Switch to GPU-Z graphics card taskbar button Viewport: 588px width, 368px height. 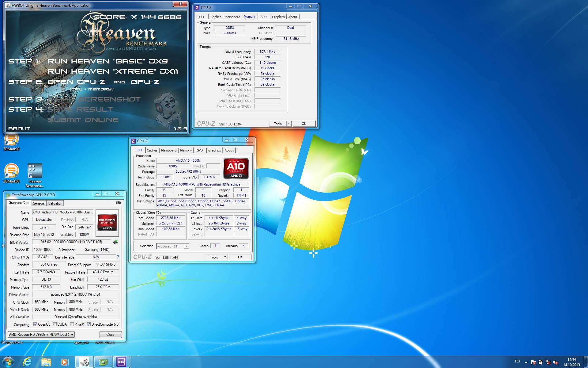[103, 362]
